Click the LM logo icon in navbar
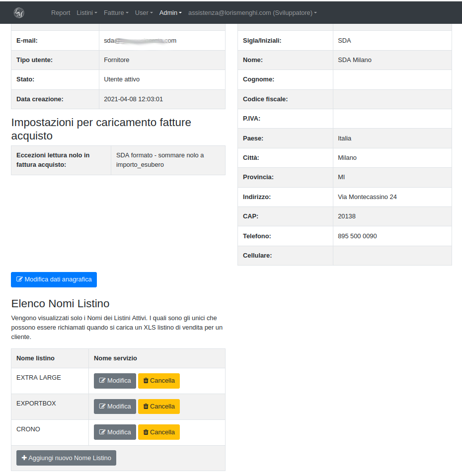The height and width of the screenshot is (476, 462). coord(19,13)
